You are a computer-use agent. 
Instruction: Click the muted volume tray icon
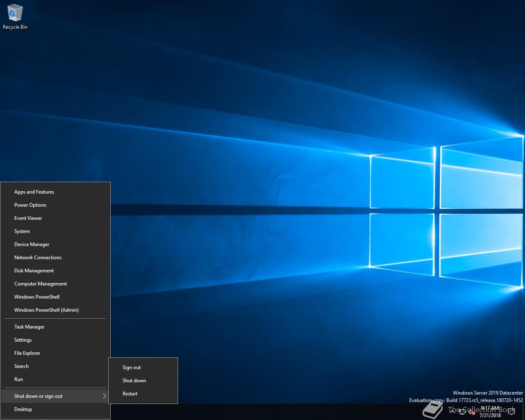coord(472,412)
